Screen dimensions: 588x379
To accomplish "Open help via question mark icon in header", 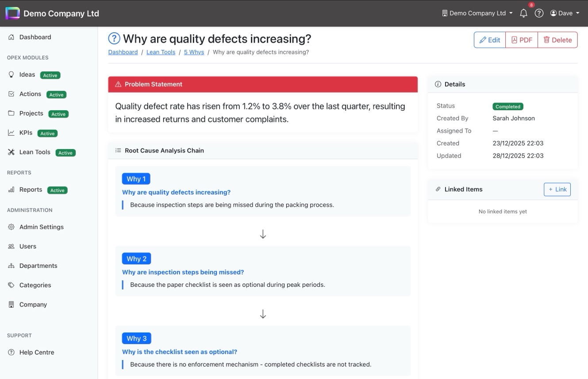I will (539, 13).
